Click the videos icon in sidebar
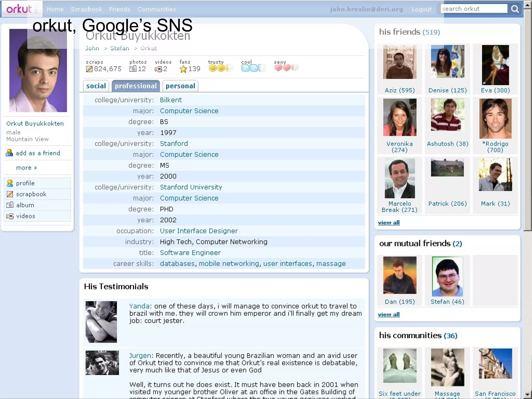This screenshot has width=532, height=399. [10, 216]
